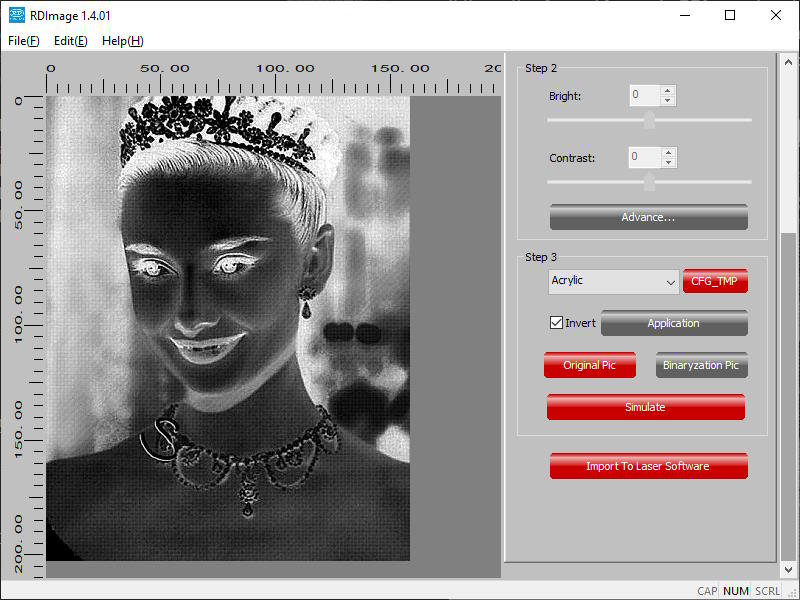Run the Simulate button
The width and height of the screenshot is (800, 600).
[645, 407]
